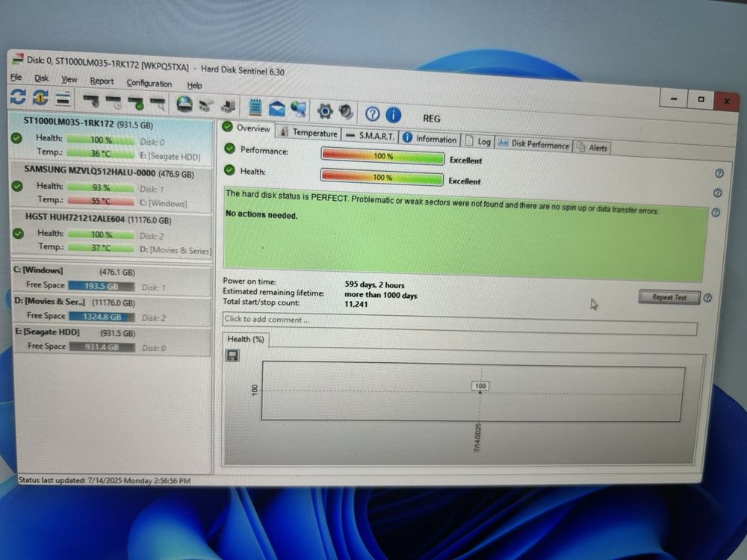Click the blue Refresh arrows toolbar icon

[x=18, y=96]
